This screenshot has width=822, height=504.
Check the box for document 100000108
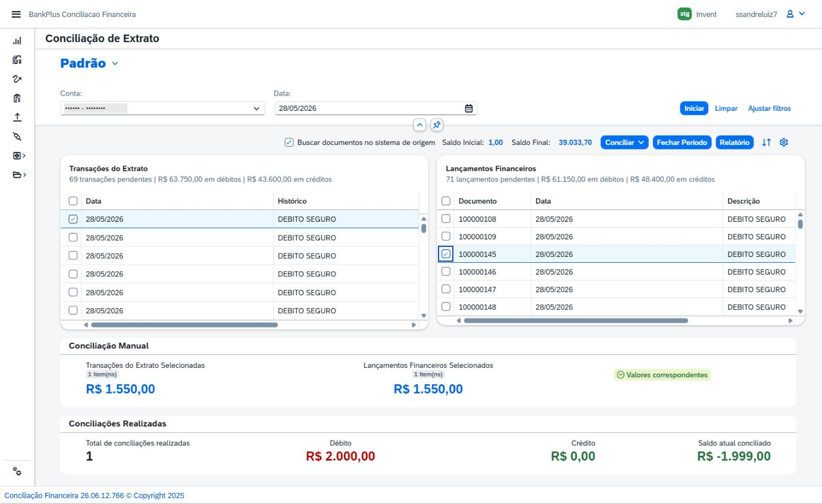point(446,219)
